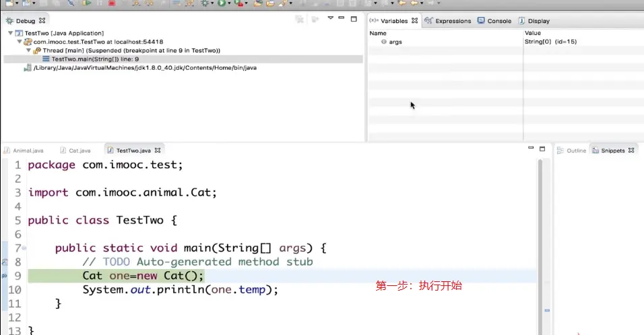Collapse the com.imooc.test.TestTwo at localhost node
The image size is (644, 335).
(20, 42)
